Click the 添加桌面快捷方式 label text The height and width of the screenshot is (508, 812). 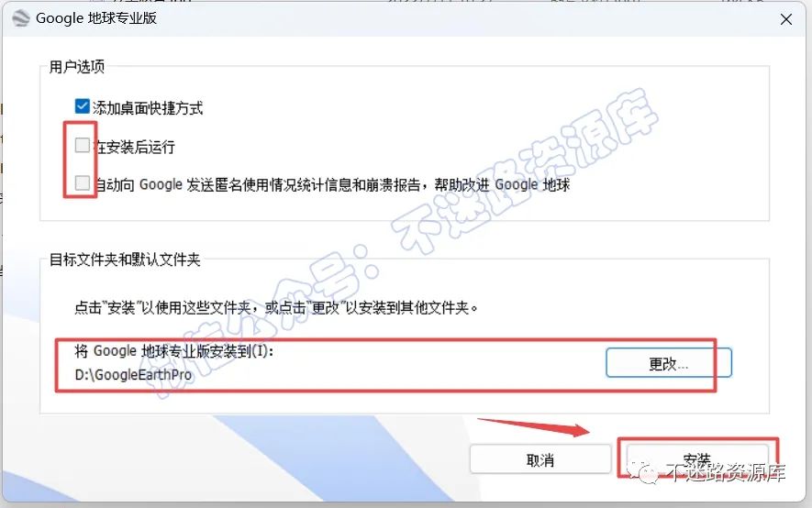tap(148, 108)
